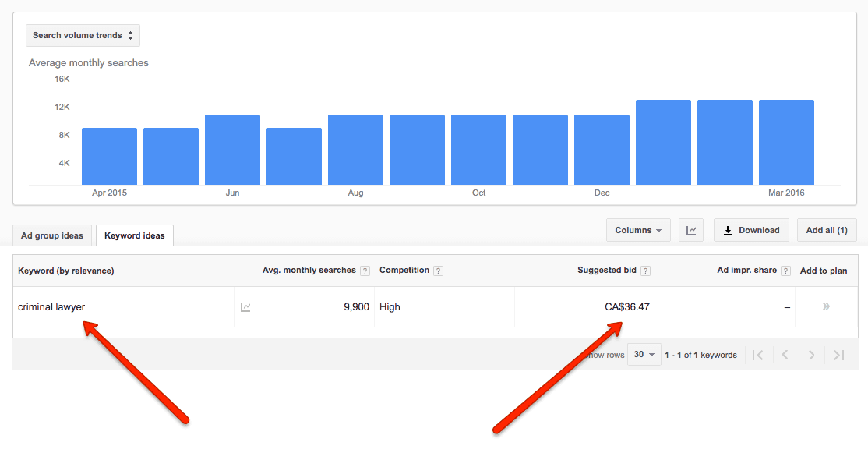Go to the previous page of keywords
The width and height of the screenshot is (868, 460).
pos(785,355)
